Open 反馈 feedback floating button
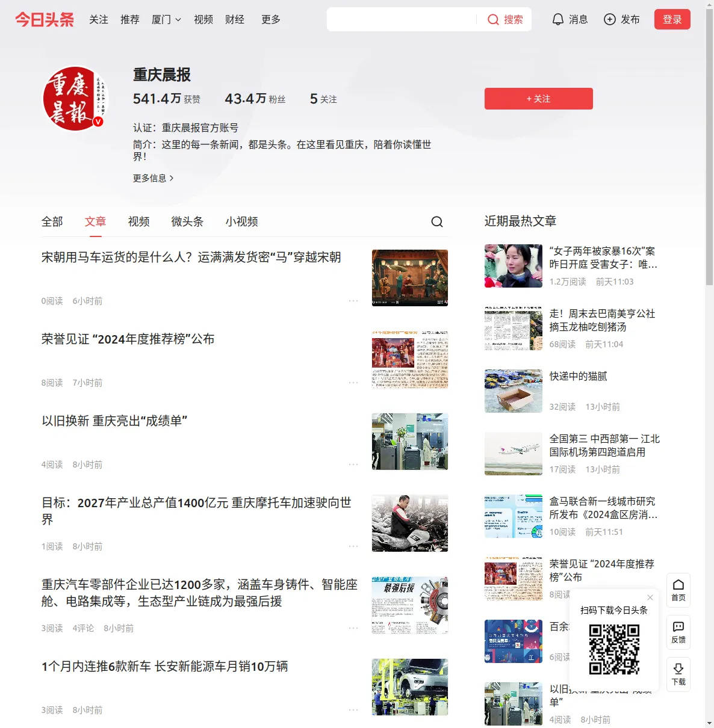Image resolution: width=714 pixels, height=728 pixels. click(x=678, y=632)
